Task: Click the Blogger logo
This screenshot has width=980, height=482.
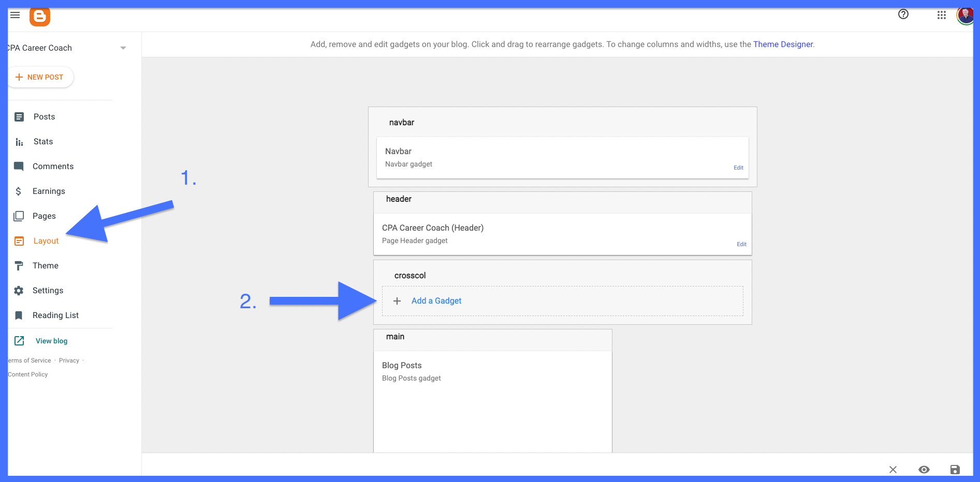Action: coord(39,16)
